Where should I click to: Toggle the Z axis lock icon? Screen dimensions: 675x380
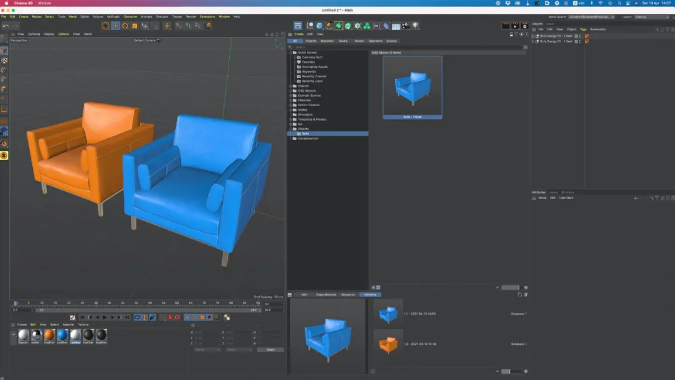pyautogui.click(x=198, y=26)
